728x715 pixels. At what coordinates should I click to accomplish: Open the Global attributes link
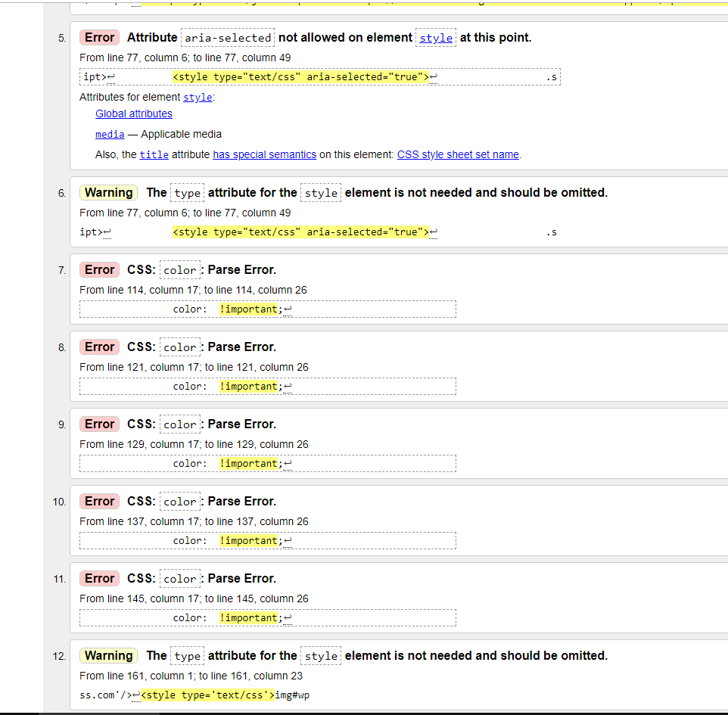pyautogui.click(x=134, y=113)
